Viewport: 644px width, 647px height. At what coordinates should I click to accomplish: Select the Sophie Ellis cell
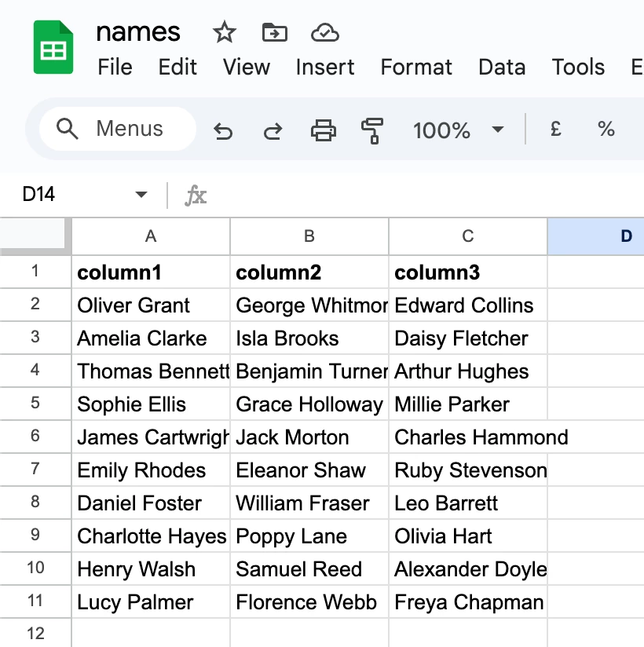(151, 404)
